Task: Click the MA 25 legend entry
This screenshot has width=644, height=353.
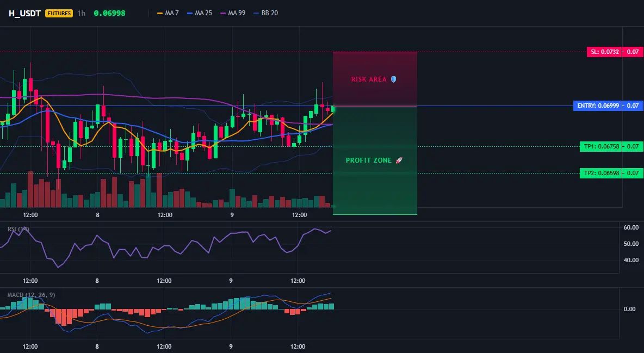Action: tap(200, 13)
